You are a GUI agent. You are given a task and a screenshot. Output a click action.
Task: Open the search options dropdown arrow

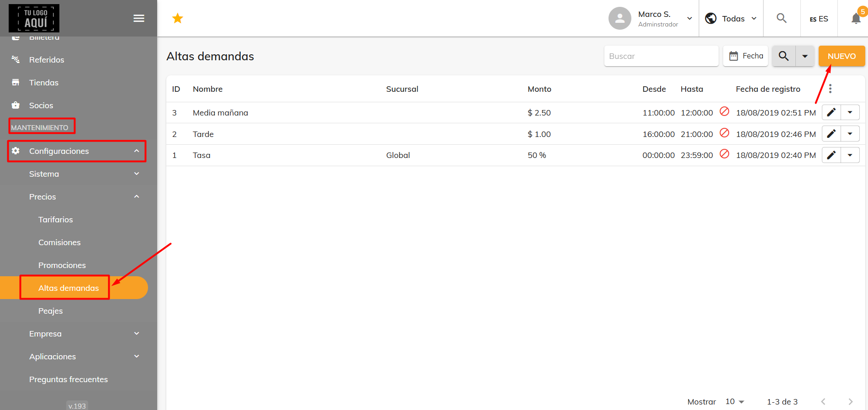[805, 56]
